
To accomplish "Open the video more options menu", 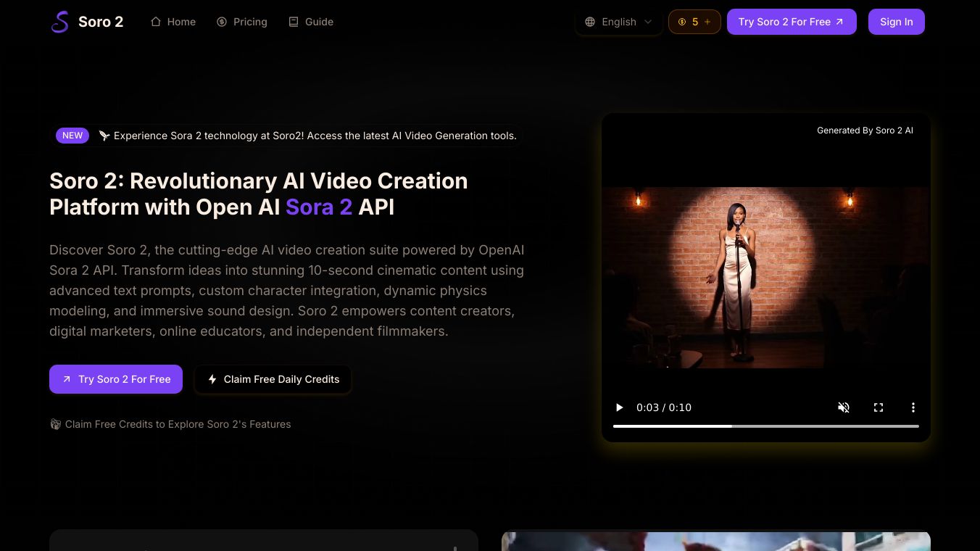I will (913, 407).
